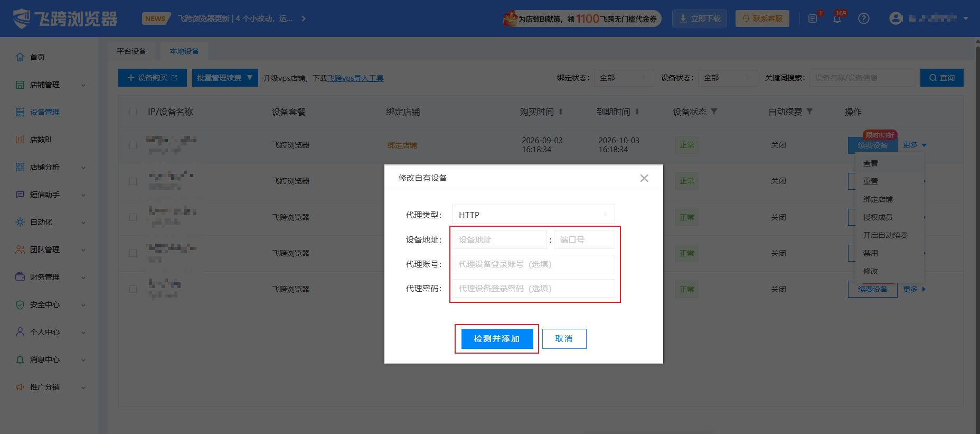Click the 设备管理 device icon

tap(20, 112)
